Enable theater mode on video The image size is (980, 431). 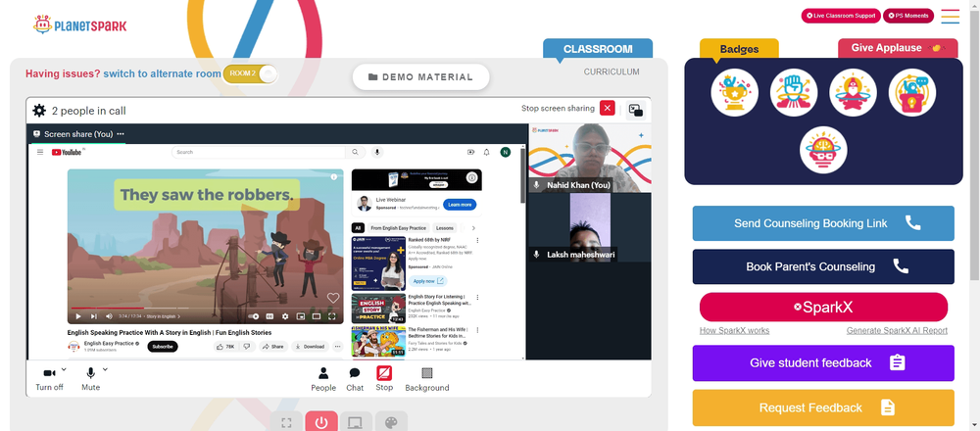pos(317,316)
